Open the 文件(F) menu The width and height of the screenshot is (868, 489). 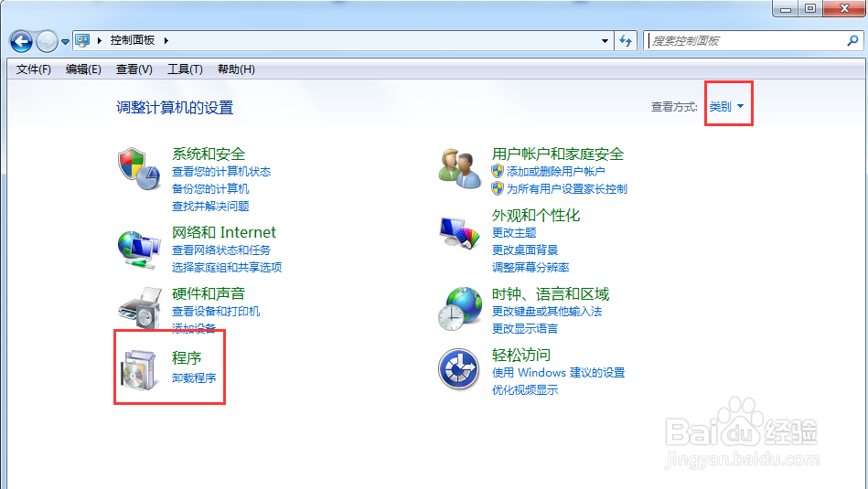pyautogui.click(x=33, y=69)
